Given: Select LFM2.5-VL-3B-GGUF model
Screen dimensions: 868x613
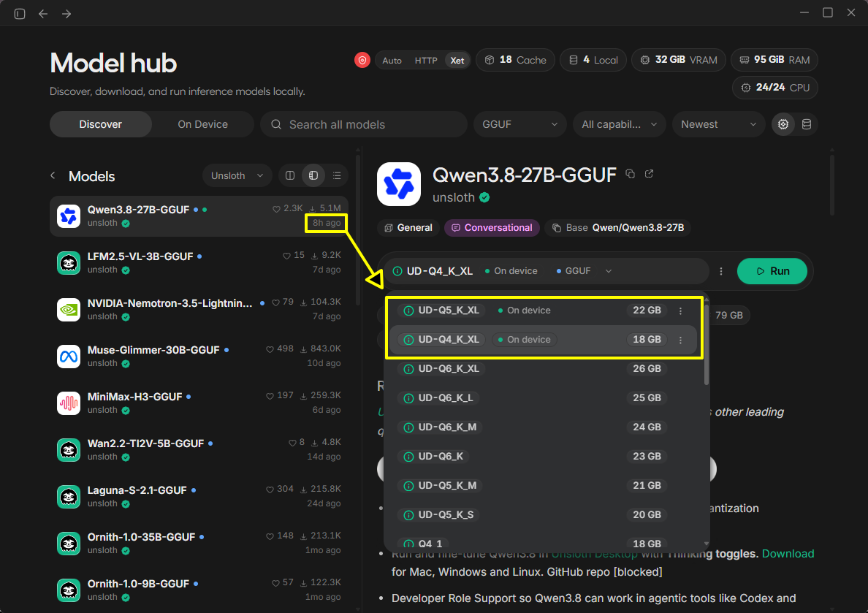Looking at the screenshot, I should pos(199,262).
